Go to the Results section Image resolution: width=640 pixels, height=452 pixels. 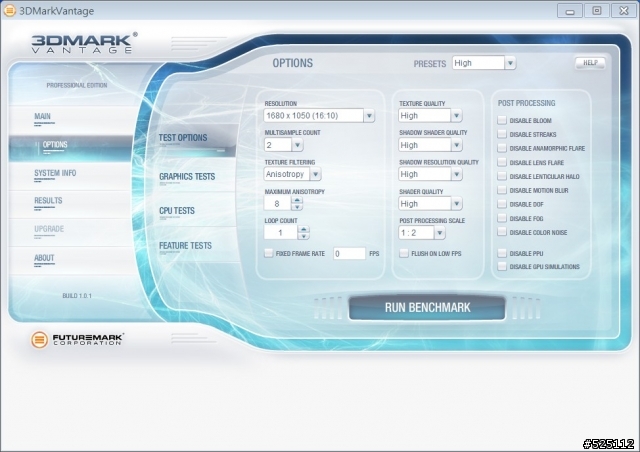48,200
